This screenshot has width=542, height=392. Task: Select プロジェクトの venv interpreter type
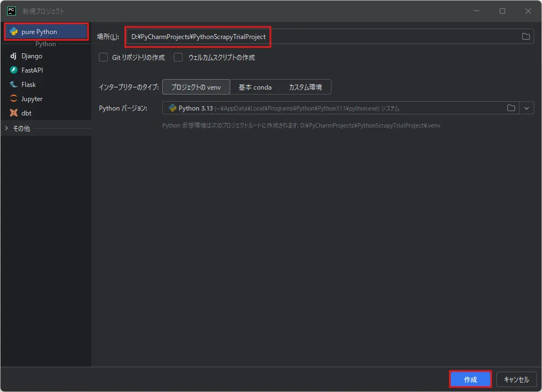point(196,87)
